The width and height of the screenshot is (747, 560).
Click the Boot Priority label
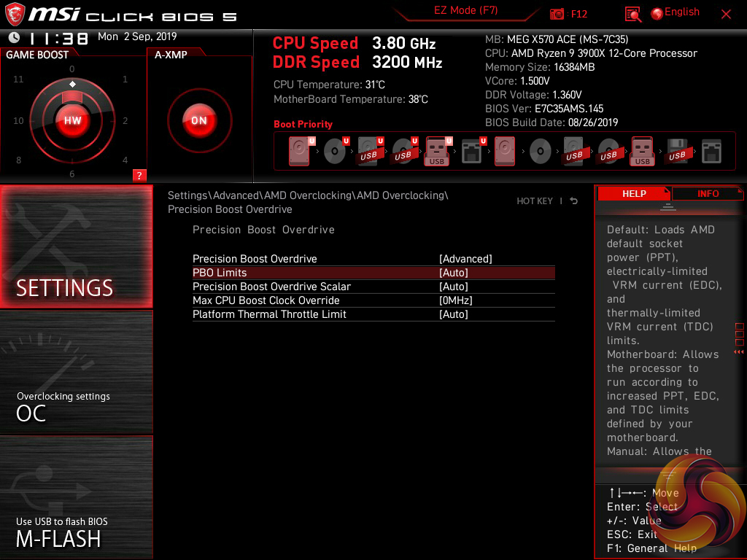[x=303, y=124]
